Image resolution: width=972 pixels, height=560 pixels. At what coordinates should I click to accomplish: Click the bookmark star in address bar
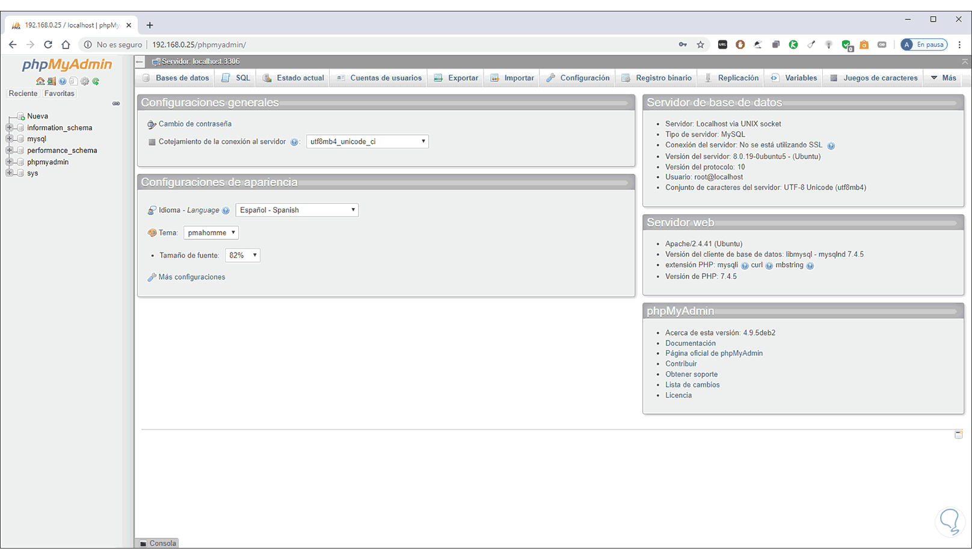701,45
